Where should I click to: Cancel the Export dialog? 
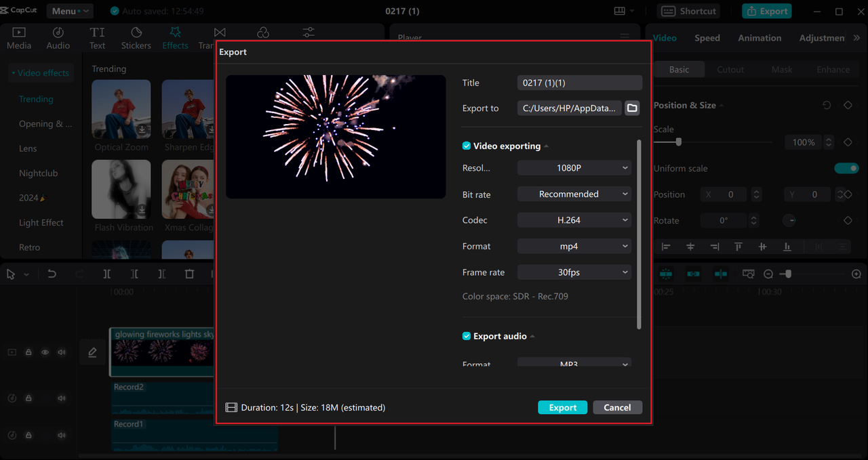click(x=617, y=407)
